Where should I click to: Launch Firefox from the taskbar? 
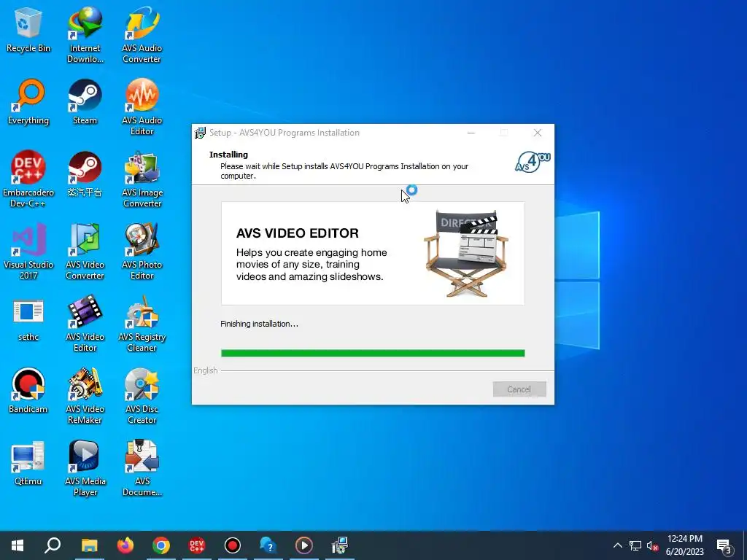tap(125, 545)
